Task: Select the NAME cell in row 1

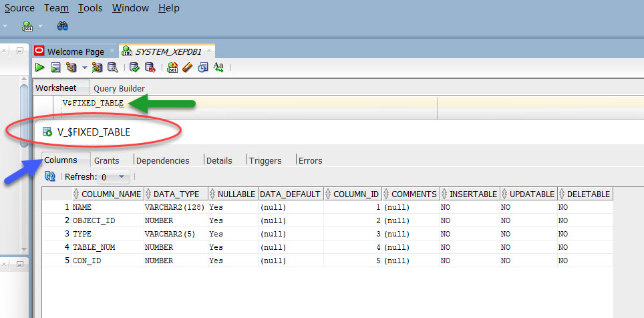Action: click(x=108, y=208)
